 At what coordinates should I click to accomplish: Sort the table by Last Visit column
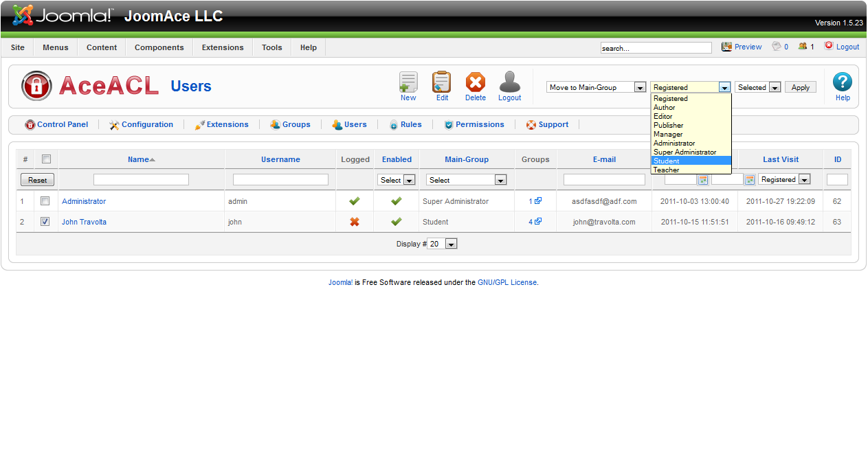[x=781, y=159]
